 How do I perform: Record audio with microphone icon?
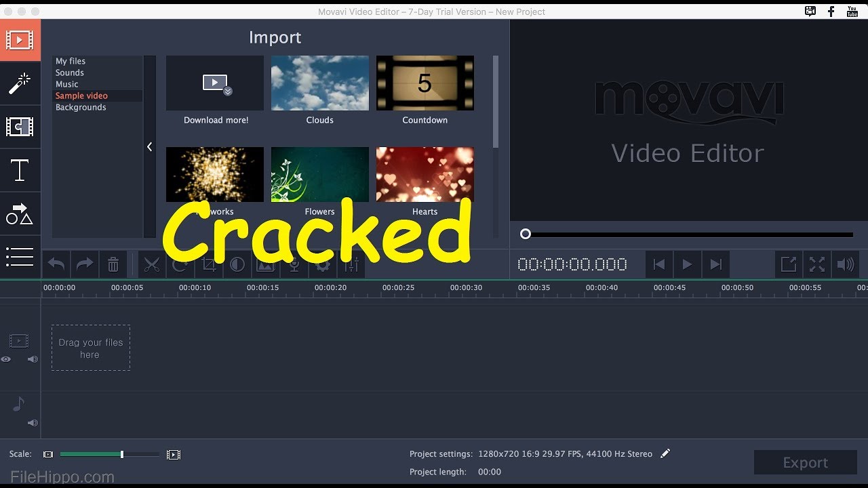tap(294, 264)
